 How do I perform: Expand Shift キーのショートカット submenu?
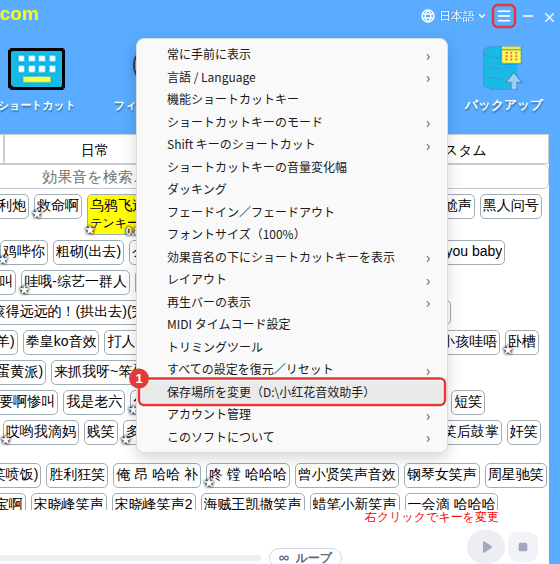click(292, 145)
